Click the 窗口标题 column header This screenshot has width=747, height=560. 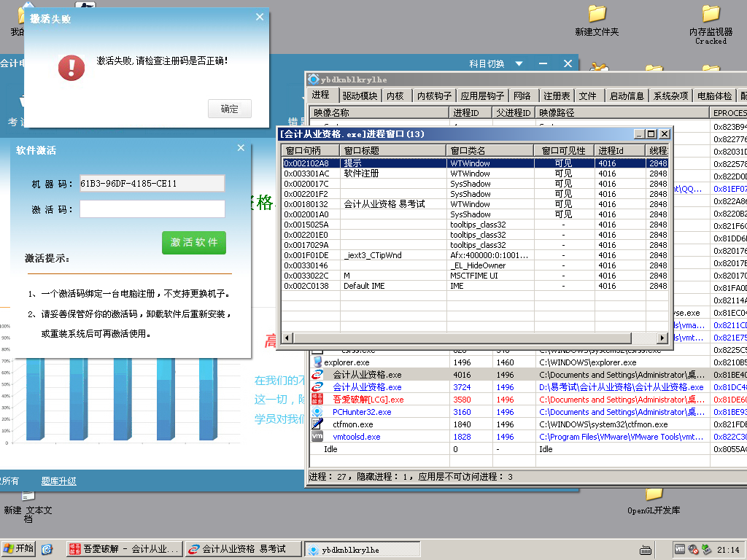tap(393, 150)
